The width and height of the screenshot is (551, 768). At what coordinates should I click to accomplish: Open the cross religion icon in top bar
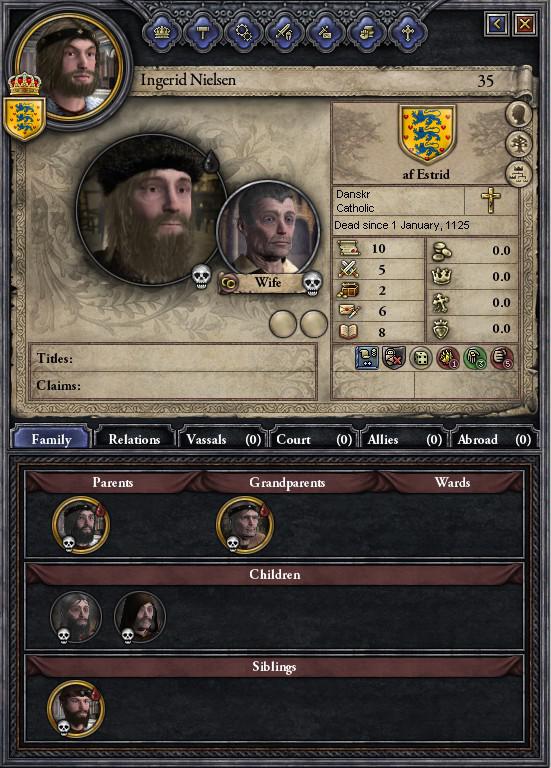pos(407,33)
